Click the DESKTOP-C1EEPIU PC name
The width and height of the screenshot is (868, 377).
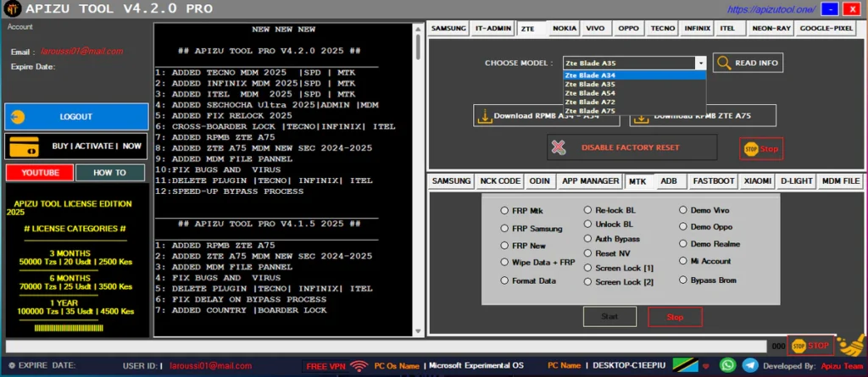tap(628, 365)
